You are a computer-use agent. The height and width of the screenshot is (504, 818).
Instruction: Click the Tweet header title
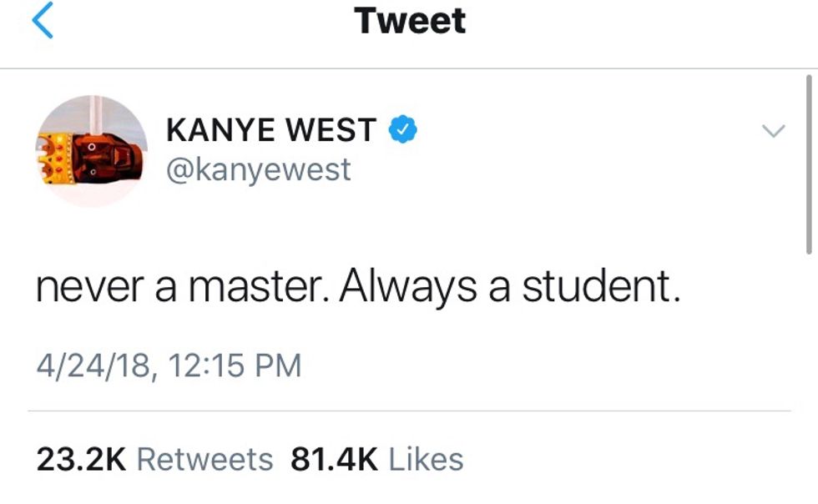click(410, 21)
